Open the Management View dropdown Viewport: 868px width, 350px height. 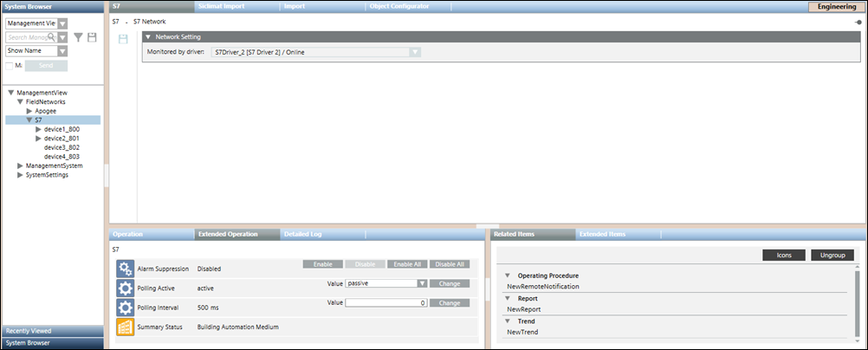click(62, 23)
